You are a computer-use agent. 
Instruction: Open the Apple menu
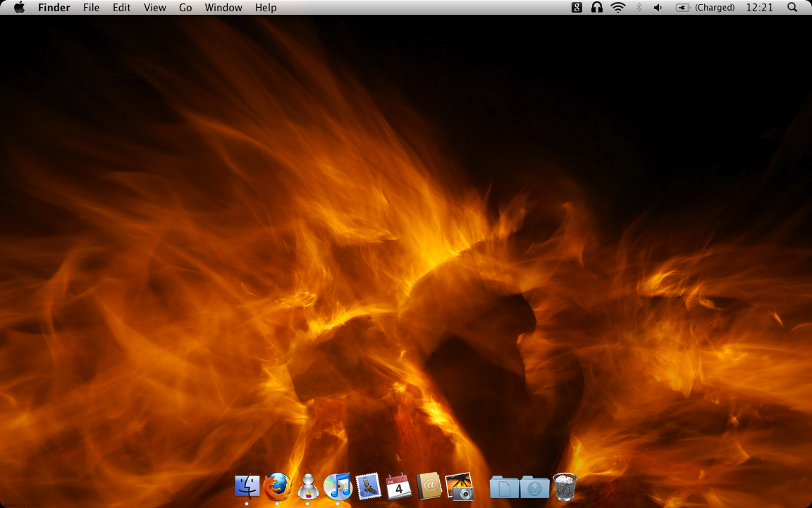pyautogui.click(x=19, y=7)
